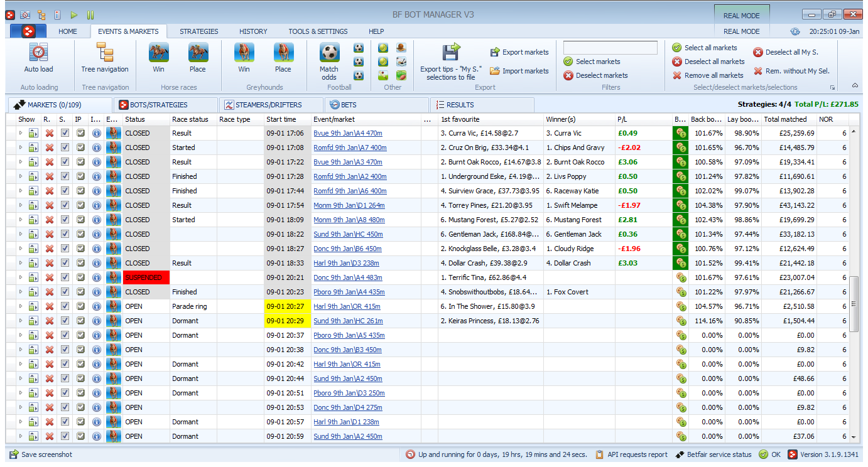
Task: Click the pause icon in title bar
Action: [90, 14]
